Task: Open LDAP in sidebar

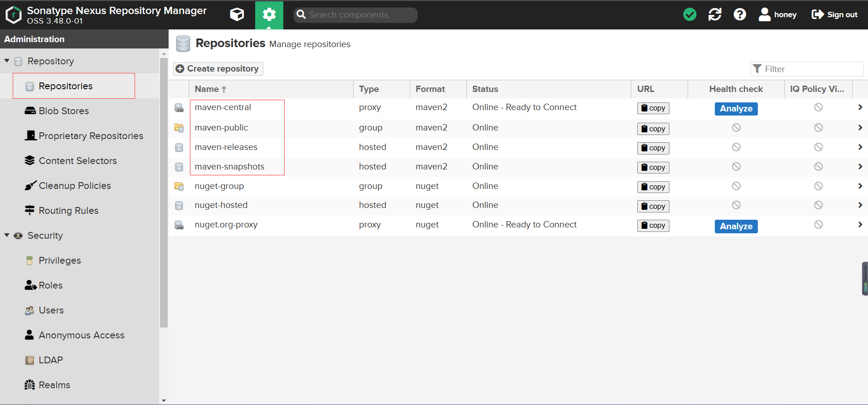Action: [50, 360]
